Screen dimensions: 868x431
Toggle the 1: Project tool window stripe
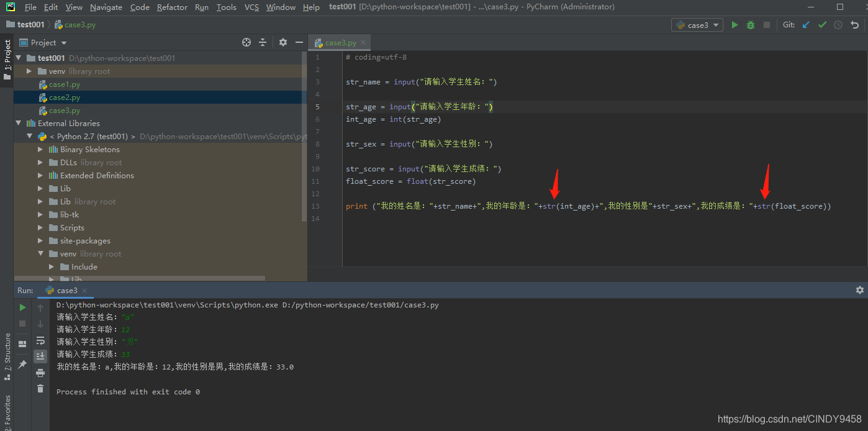(x=7, y=60)
